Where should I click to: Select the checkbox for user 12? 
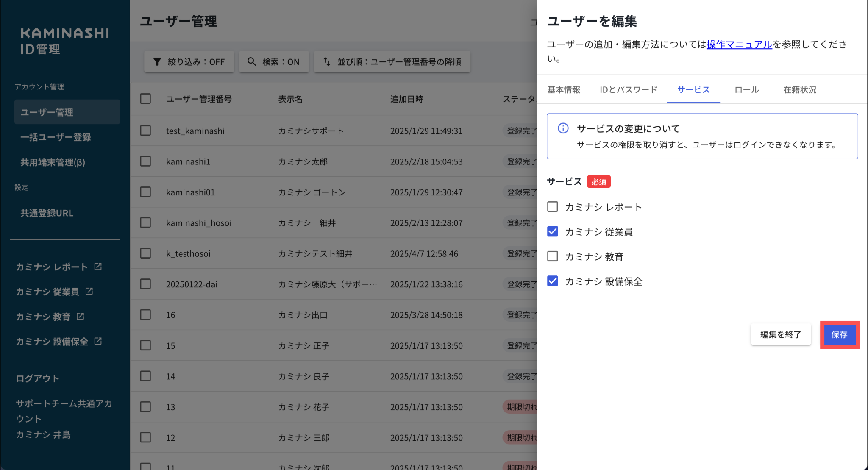145,437
